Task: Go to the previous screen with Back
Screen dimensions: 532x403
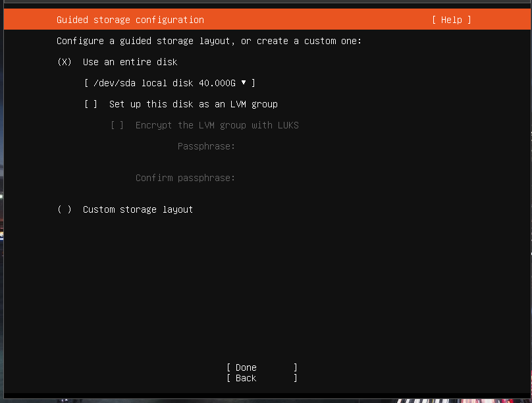Action: [262, 378]
